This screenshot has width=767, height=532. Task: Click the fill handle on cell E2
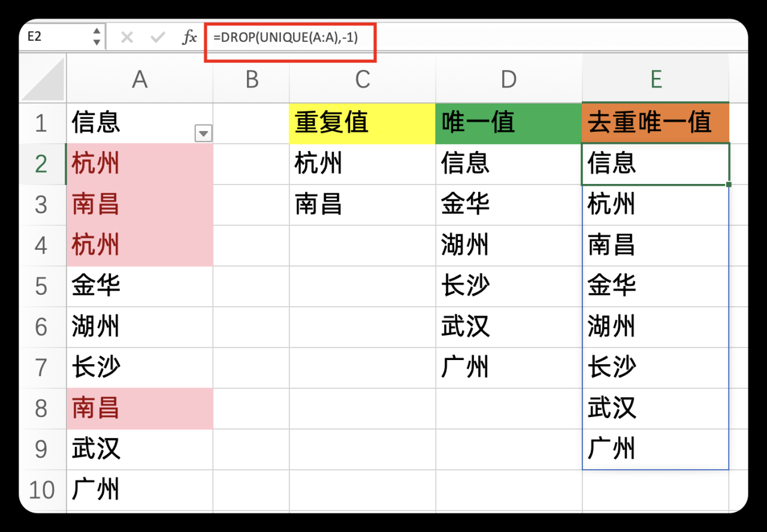pyautogui.click(x=729, y=185)
